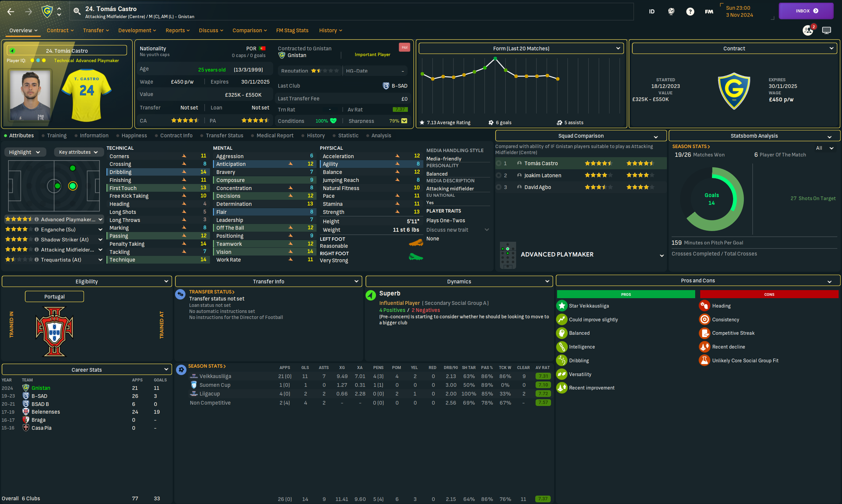Click the SEASON STATS link in Statsbomb panel
The height and width of the screenshot is (504, 842).
click(x=690, y=146)
